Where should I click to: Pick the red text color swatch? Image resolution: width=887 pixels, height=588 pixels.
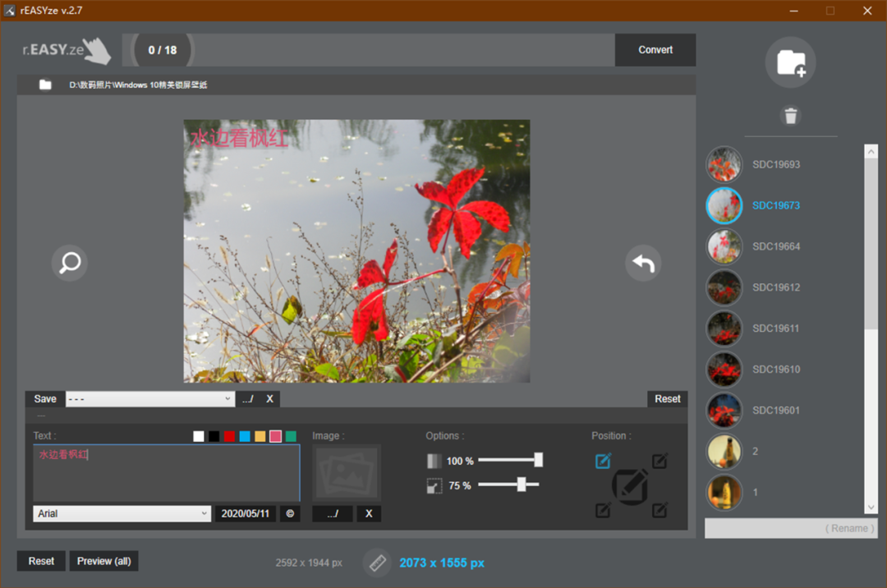click(230, 436)
